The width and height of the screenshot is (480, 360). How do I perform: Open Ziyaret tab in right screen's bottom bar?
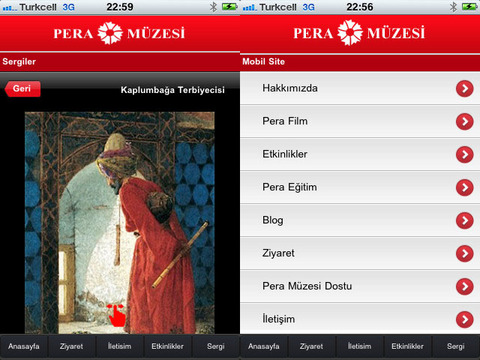312,346
